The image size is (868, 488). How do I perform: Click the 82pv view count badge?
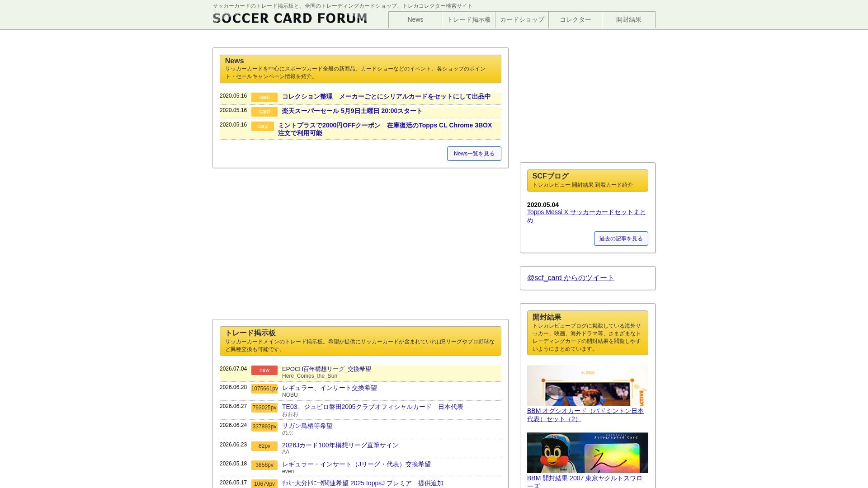pyautogui.click(x=264, y=446)
